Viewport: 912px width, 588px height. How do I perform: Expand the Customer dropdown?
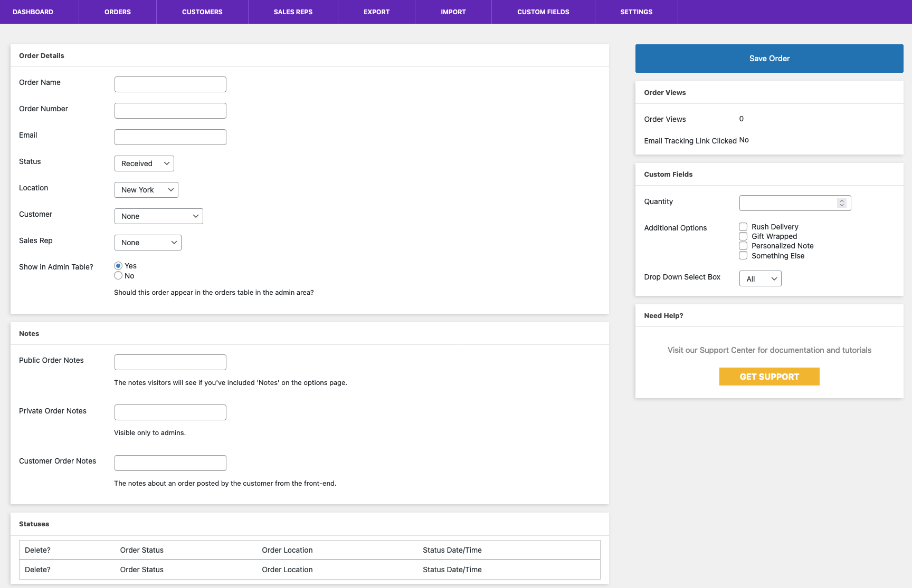point(159,216)
